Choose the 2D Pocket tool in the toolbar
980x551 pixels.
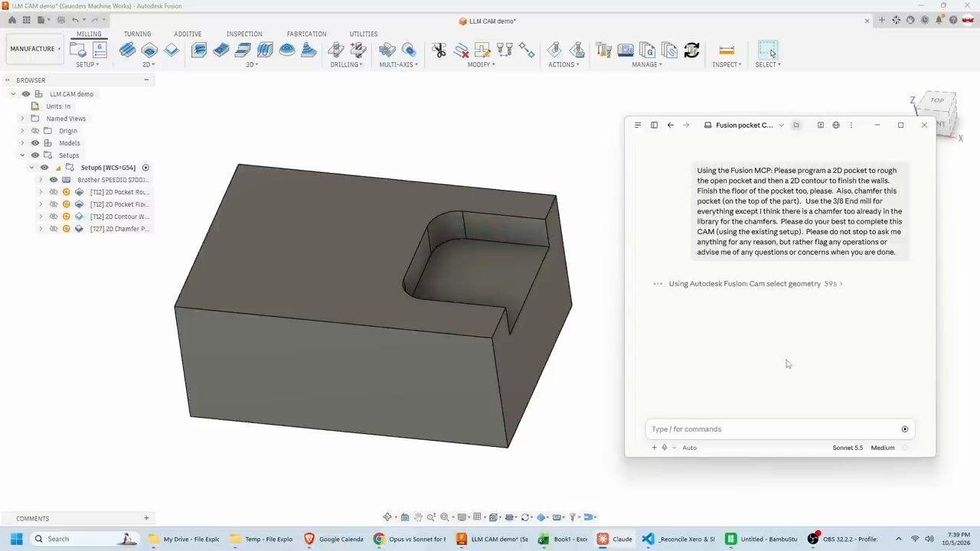149,51
